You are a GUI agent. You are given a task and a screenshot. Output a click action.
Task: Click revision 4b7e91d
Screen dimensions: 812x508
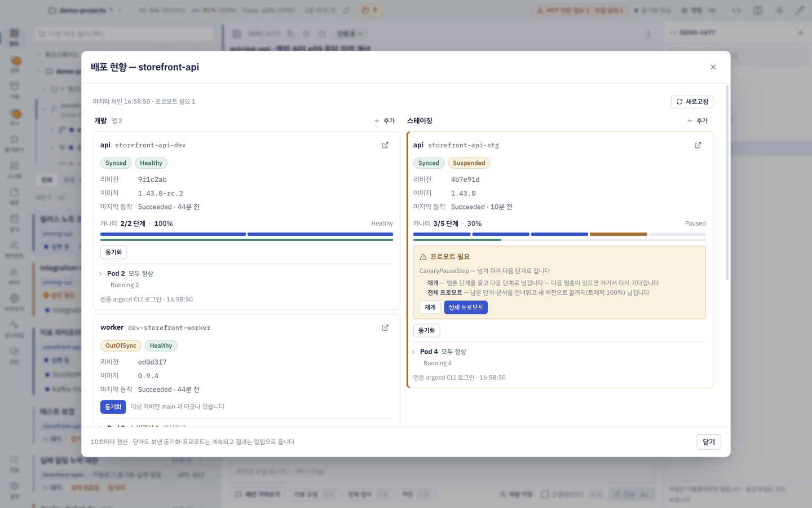pyautogui.click(x=465, y=179)
